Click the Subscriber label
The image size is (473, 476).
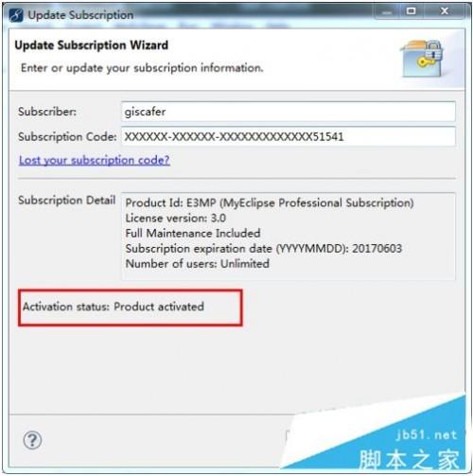tap(47, 112)
